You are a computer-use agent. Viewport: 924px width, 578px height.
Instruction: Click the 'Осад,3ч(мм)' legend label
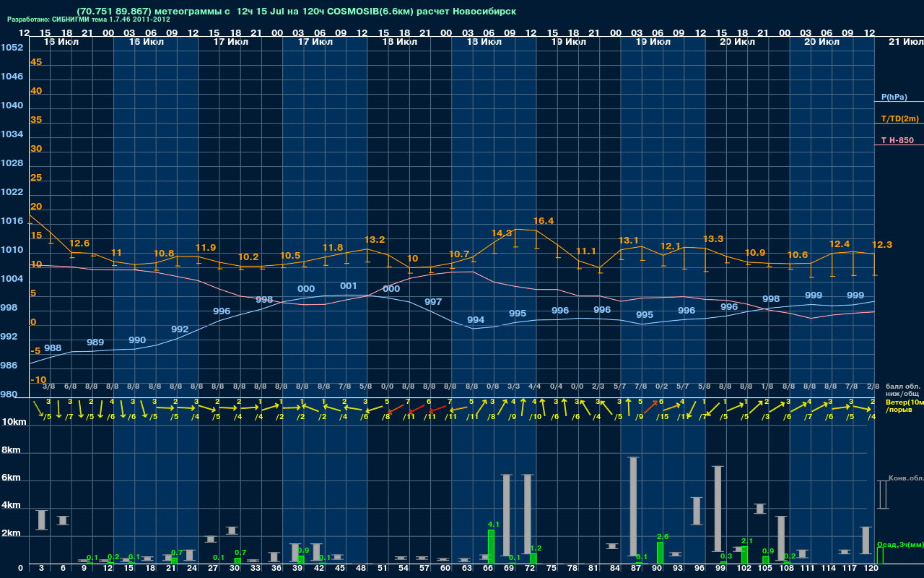point(900,544)
